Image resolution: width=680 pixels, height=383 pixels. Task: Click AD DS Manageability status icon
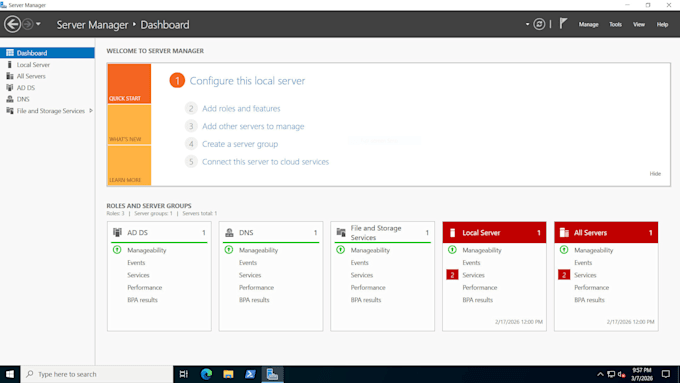(117, 250)
